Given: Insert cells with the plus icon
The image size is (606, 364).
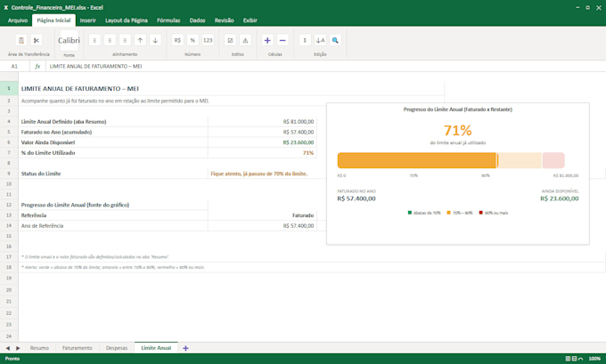Looking at the screenshot, I should coord(267,40).
